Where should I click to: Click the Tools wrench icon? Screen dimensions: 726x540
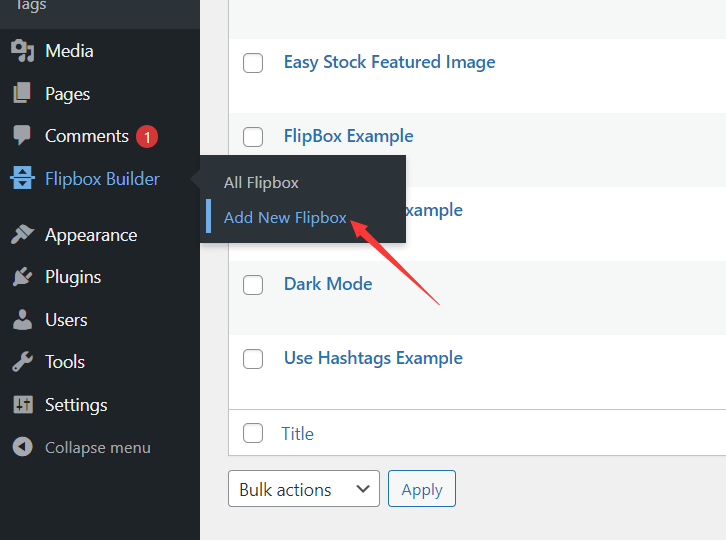[22, 362]
